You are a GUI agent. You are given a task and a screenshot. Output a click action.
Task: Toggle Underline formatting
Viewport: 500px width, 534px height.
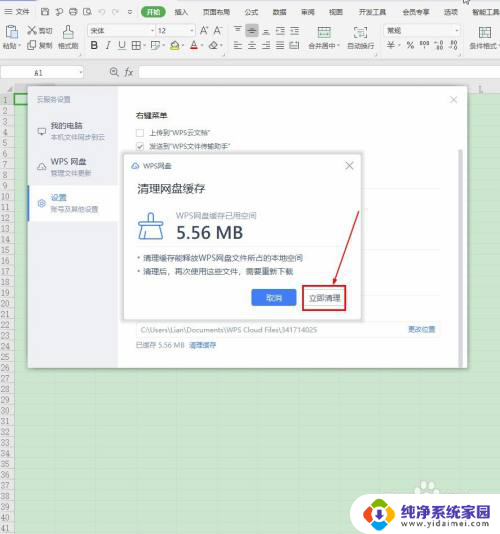coord(122,45)
